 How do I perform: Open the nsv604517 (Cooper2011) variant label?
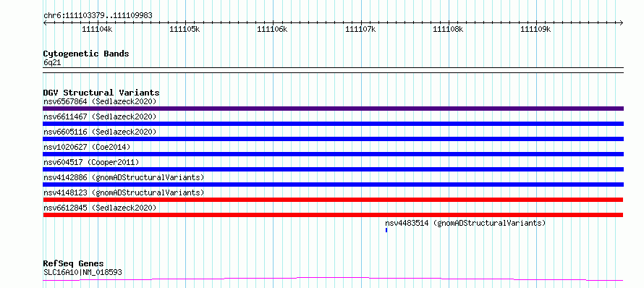(91, 162)
